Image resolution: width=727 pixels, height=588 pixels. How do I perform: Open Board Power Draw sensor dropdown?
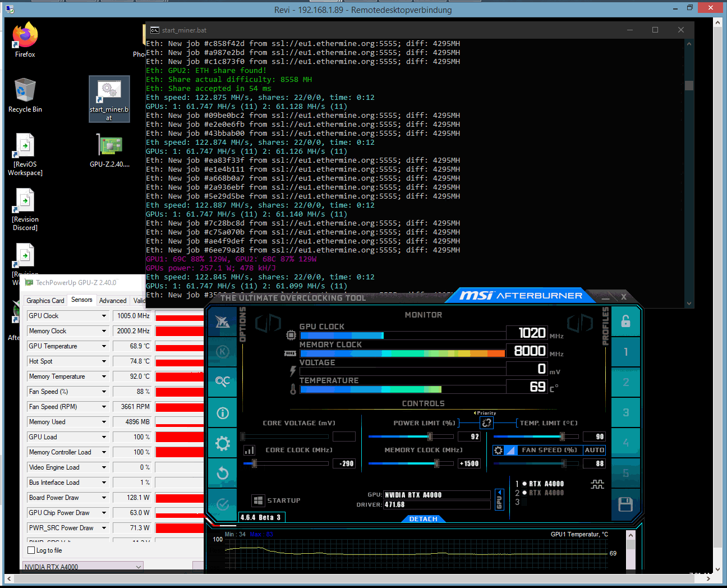point(104,498)
